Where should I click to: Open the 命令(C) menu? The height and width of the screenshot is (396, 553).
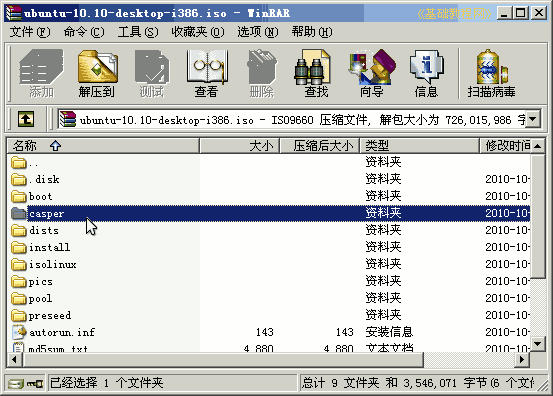(x=84, y=32)
